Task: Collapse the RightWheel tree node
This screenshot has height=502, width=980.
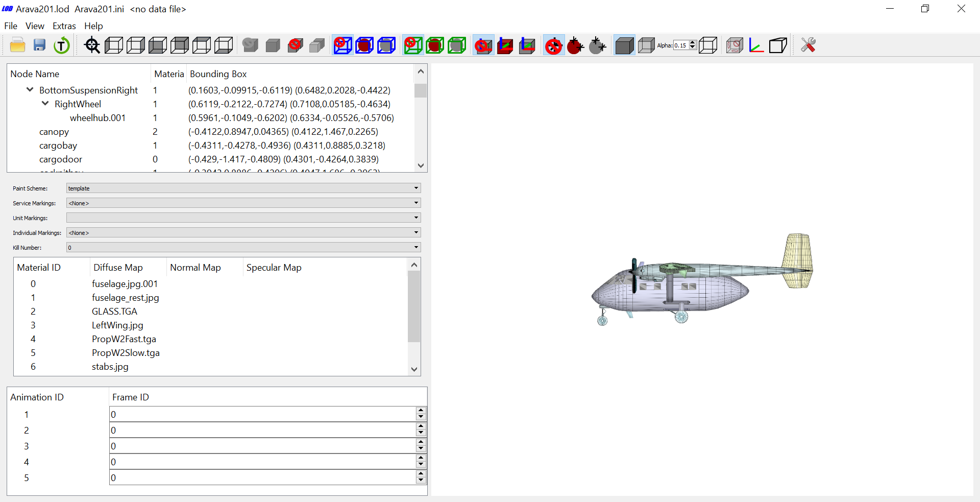Action: pos(45,104)
